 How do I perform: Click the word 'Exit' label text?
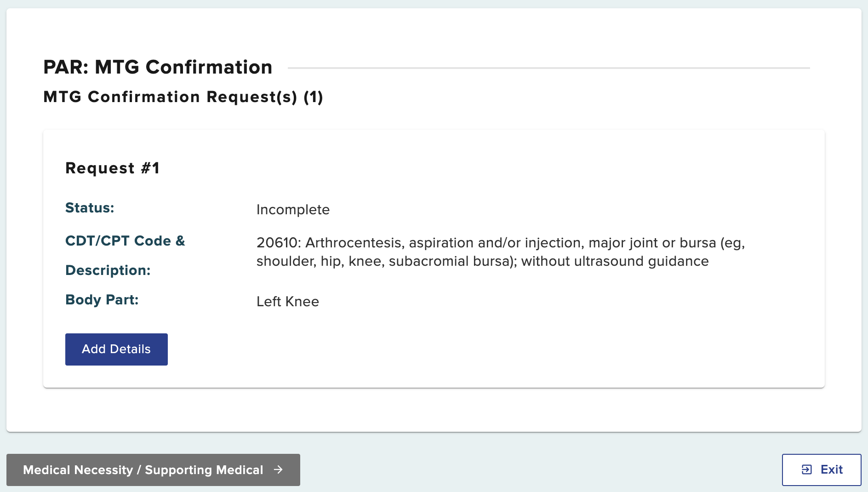(832, 469)
